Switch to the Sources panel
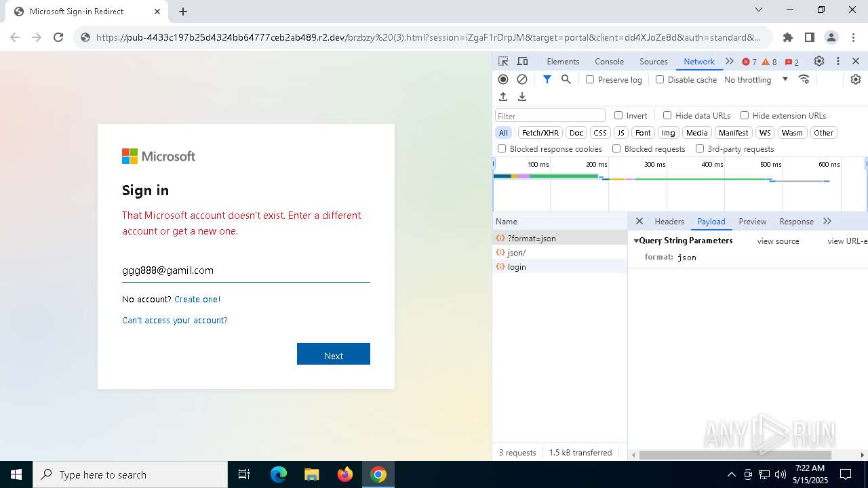 654,61
